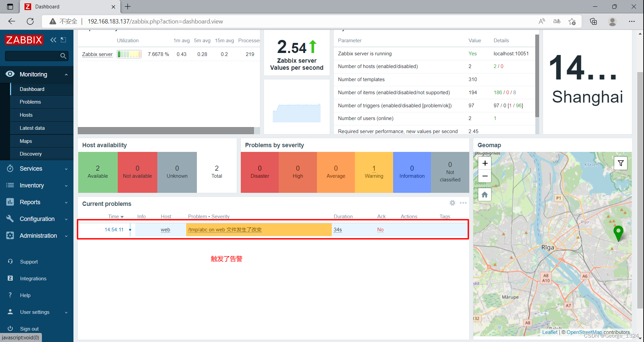Click the Help question mark icon
The width and height of the screenshot is (644, 342).
tap(10, 295)
